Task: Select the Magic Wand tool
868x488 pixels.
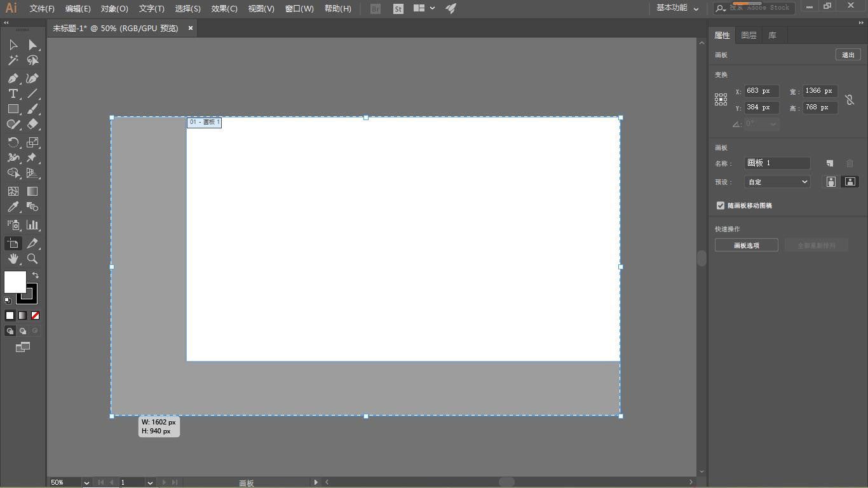Action: [x=13, y=60]
